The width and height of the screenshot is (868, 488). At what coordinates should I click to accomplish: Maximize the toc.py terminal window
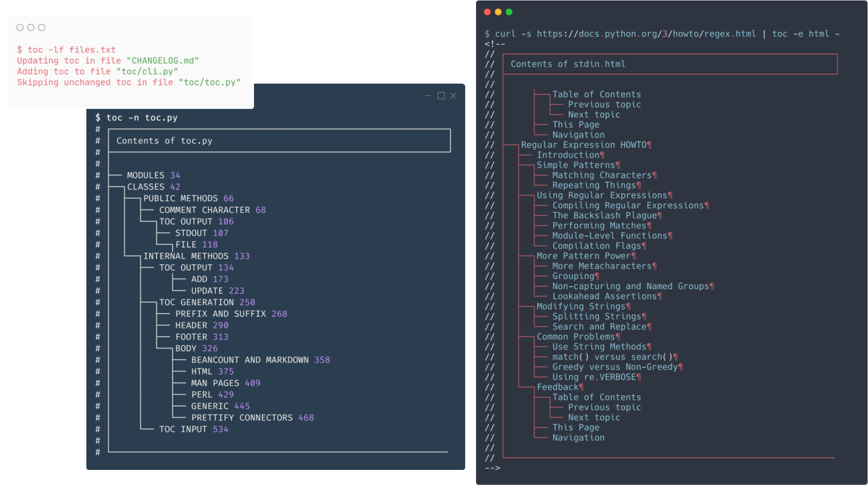coord(441,96)
